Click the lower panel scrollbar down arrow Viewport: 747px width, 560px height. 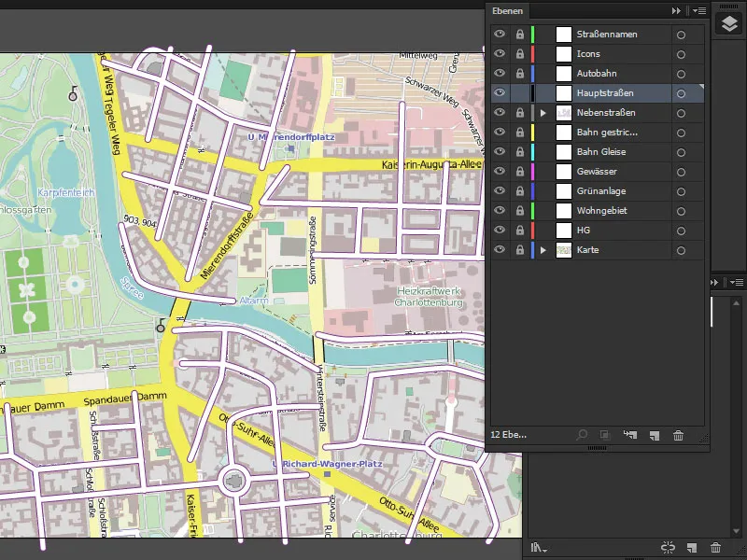point(736,531)
